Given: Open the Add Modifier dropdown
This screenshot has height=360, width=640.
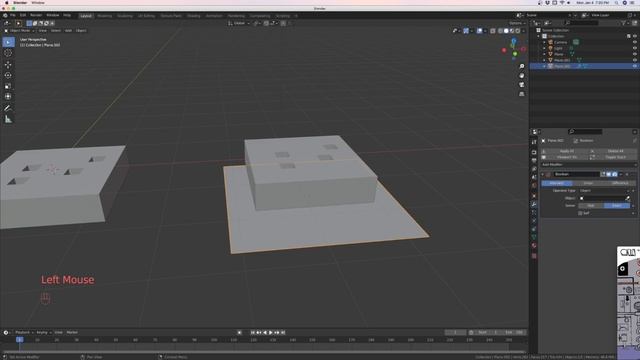Looking at the screenshot, I should tap(589, 164).
